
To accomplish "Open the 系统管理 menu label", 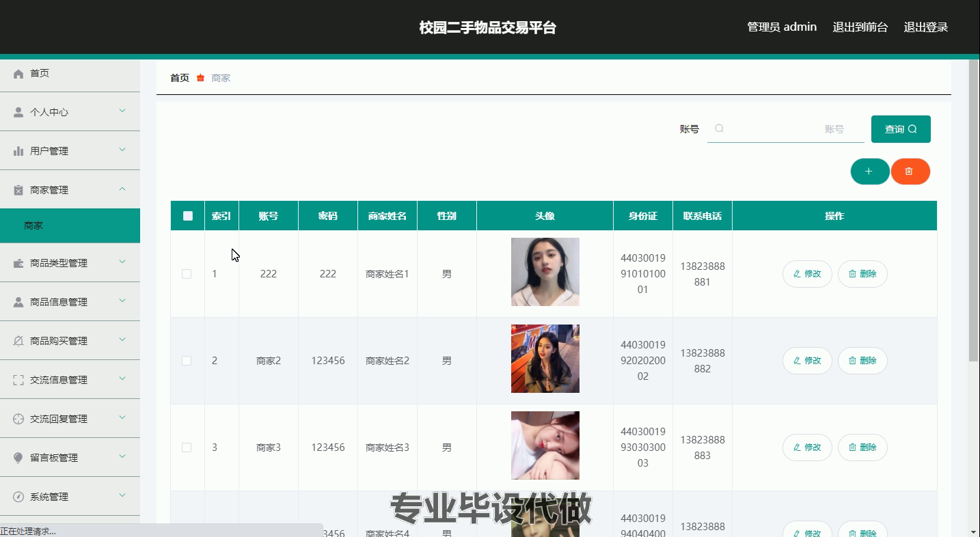I will click(49, 497).
